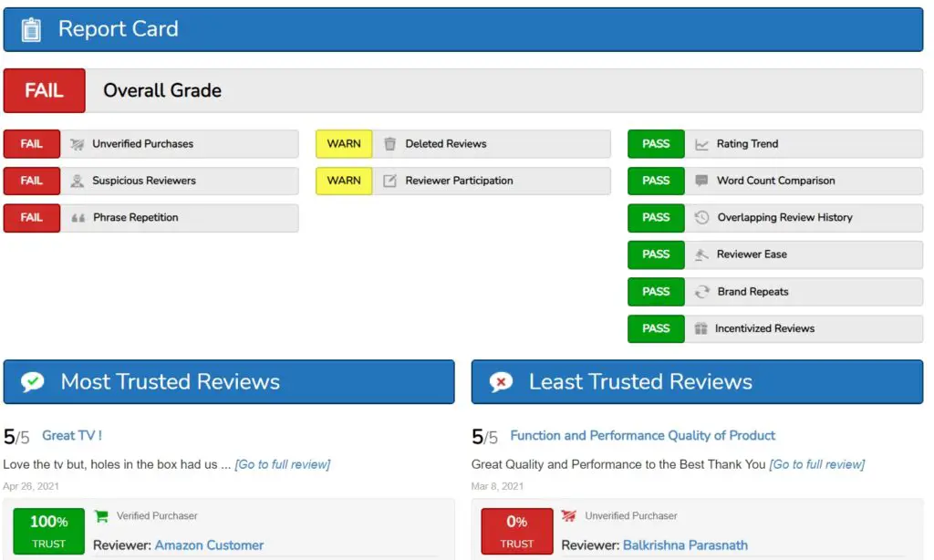Click PASS badge next to Incentivized Reviews
The height and width of the screenshot is (560, 934).
[656, 329]
